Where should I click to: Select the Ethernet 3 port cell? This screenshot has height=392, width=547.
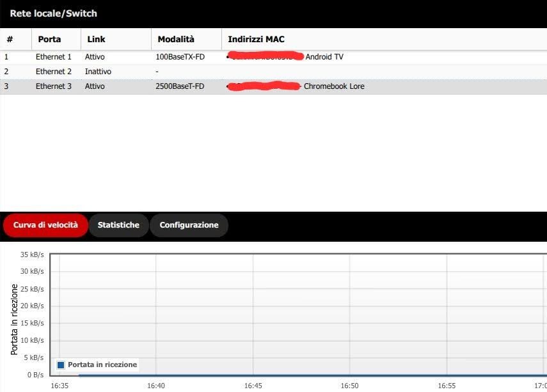point(53,86)
